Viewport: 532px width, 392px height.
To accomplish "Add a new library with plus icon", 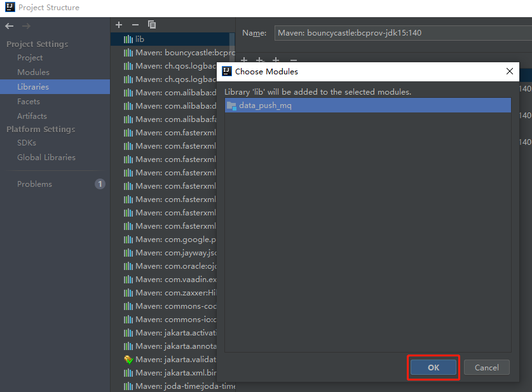I will coord(119,25).
